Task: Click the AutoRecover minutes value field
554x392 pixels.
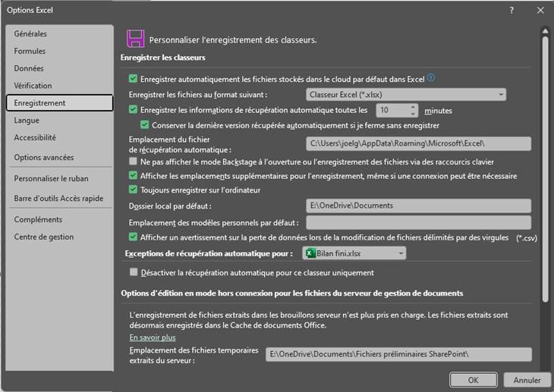Action: (393, 110)
